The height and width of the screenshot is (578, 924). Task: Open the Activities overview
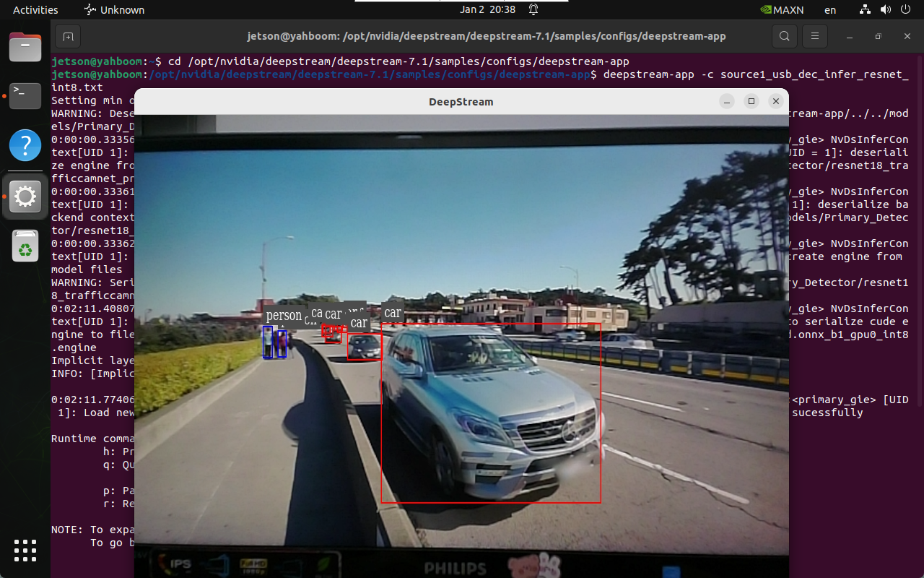[x=35, y=10]
